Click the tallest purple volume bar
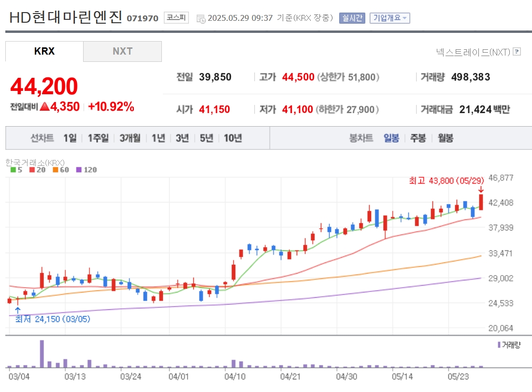 [x=42, y=354]
